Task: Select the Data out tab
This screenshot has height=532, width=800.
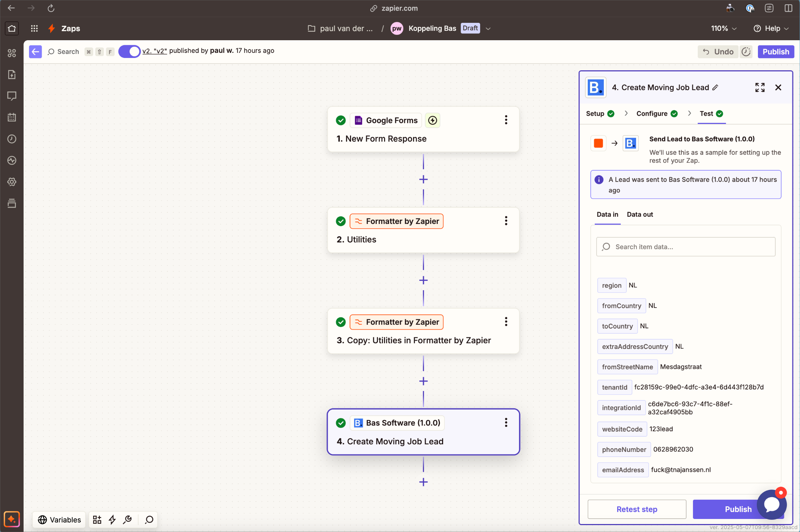Action: pyautogui.click(x=640, y=214)
